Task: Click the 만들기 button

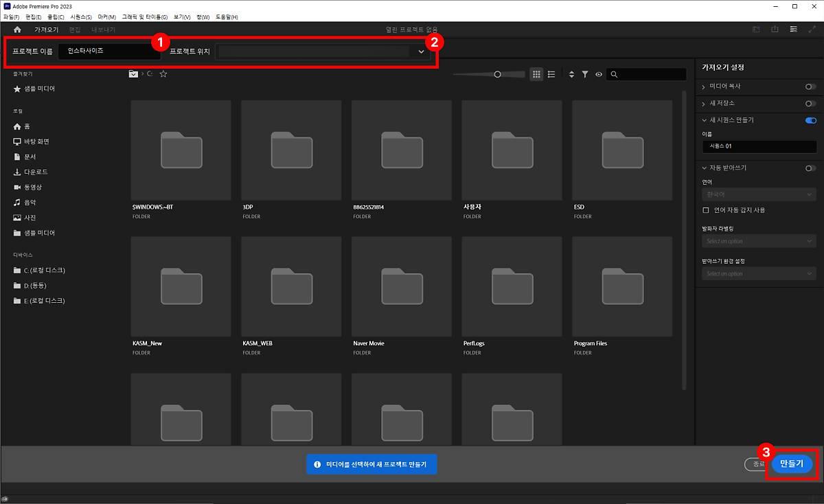Action: click(x=792, y=464)
